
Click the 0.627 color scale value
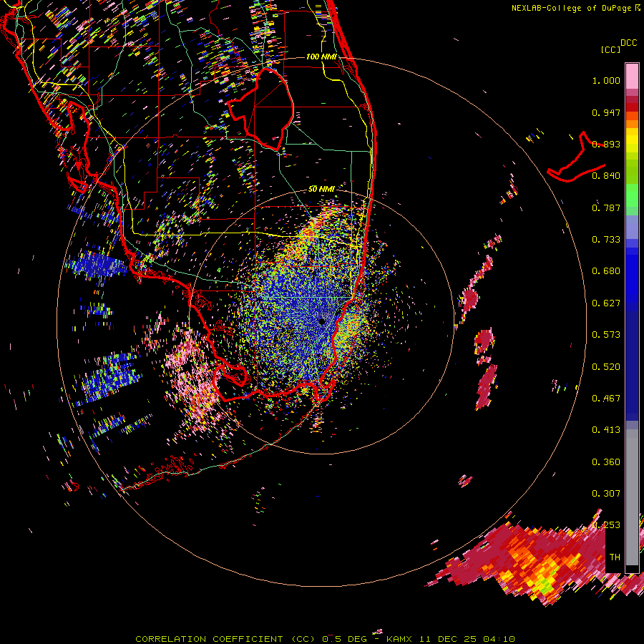(x=606, y=303)
